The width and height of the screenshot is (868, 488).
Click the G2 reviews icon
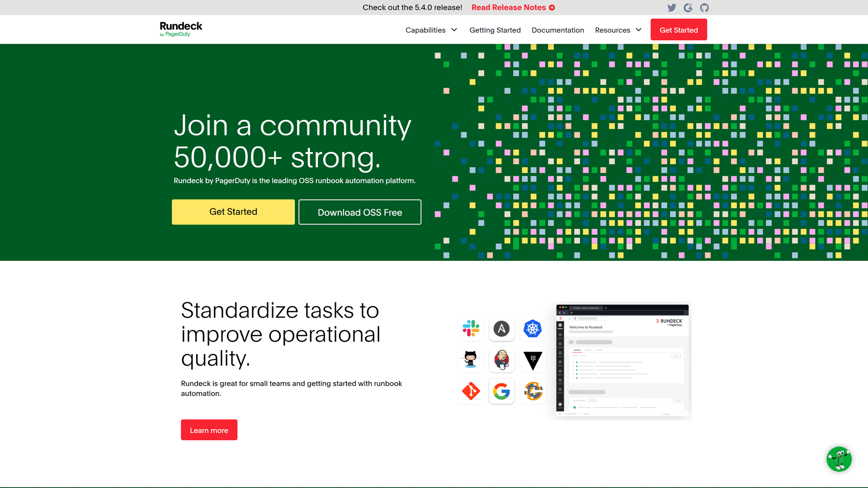pos(688,7)
